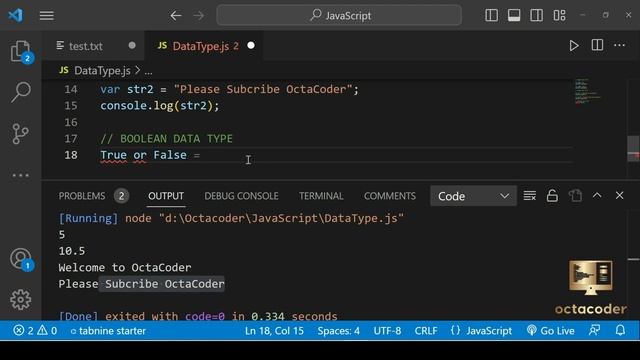Click the 'Please Subcribe OctaCoder' string on line 14

(263, 89)
